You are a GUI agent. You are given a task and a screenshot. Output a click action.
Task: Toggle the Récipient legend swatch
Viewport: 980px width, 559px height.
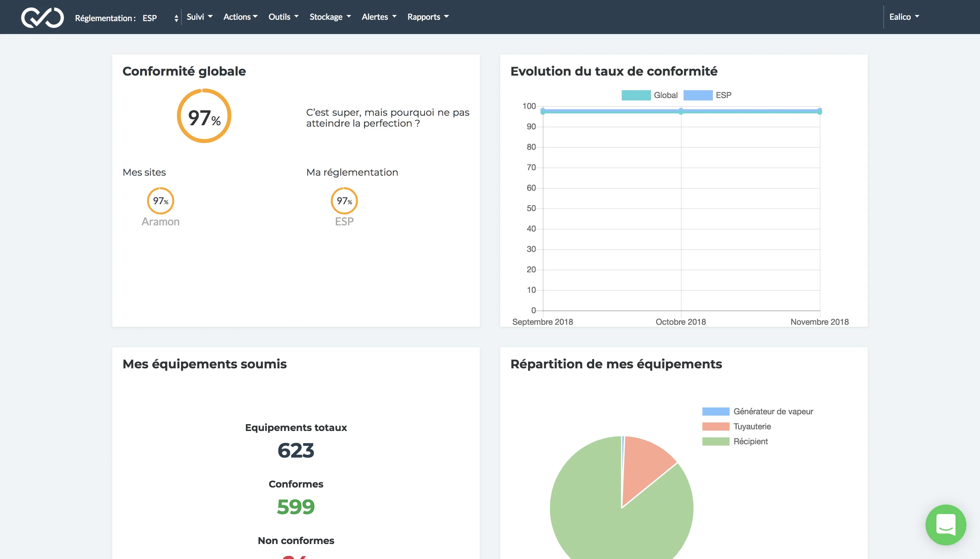pyautogui.click(x=716, y=442)
